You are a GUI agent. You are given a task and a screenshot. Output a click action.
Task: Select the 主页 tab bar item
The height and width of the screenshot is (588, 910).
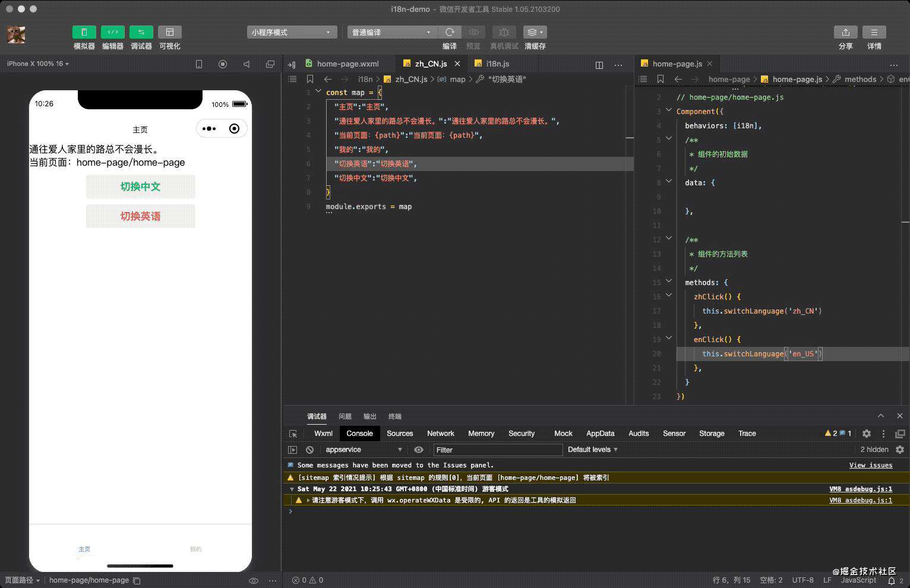click(x=84, y=549)
